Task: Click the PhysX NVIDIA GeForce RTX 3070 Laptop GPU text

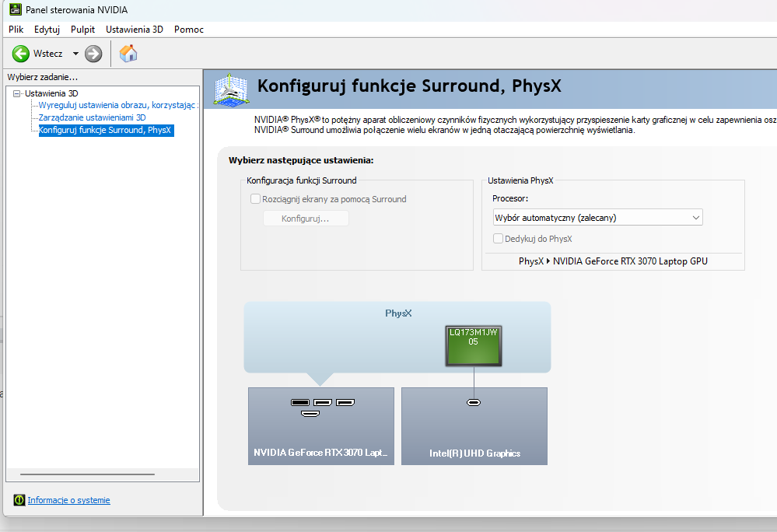Action: click(613, 261)
